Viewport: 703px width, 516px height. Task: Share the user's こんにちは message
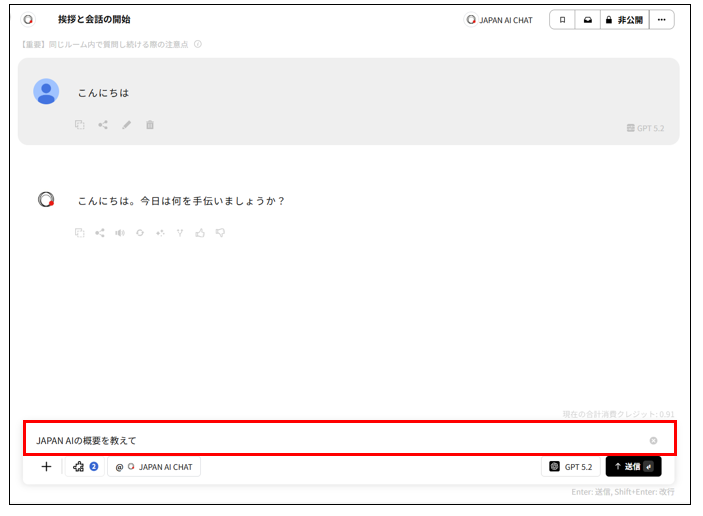click(103, 125)
